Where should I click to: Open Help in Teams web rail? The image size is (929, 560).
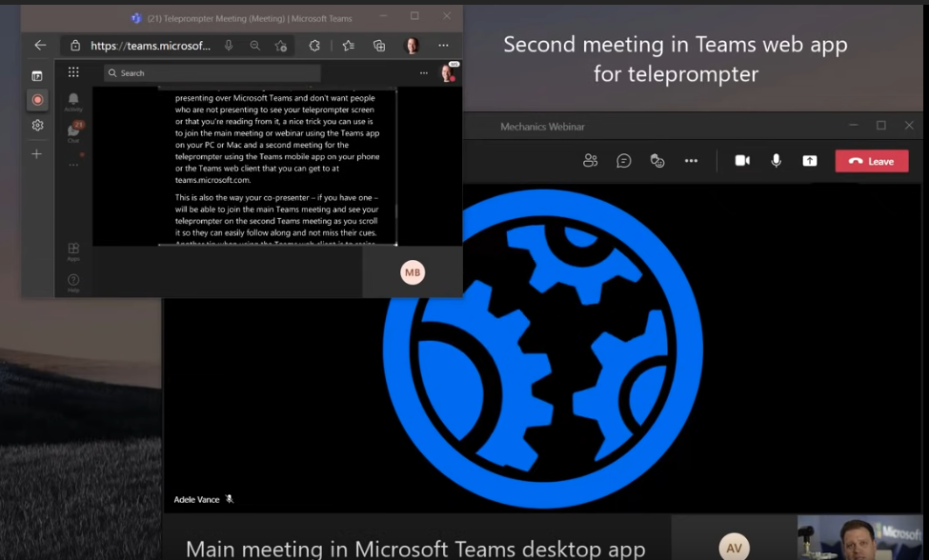pos(73,283)
